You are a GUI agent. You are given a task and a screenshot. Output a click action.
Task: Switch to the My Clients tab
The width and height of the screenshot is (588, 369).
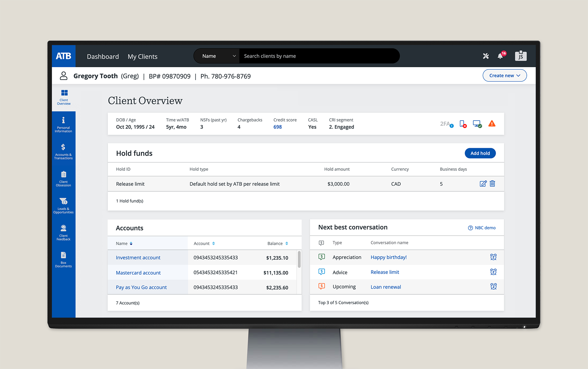tap(142, 56)
